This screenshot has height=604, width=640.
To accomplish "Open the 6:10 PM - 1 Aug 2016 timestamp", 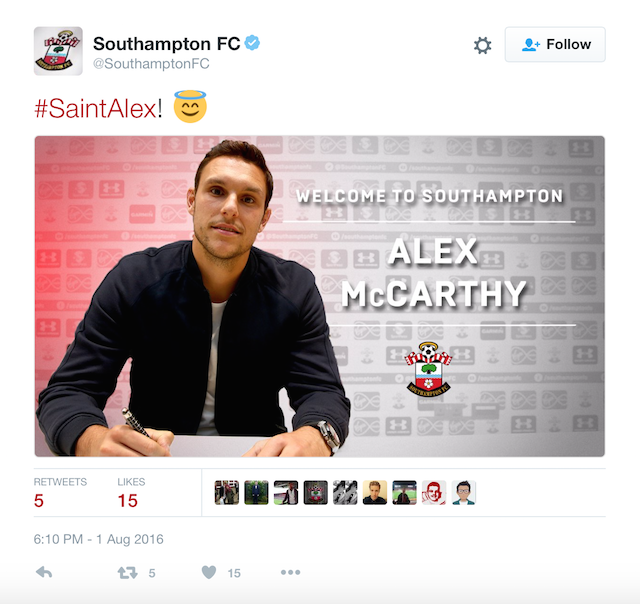I will point(98,539).
